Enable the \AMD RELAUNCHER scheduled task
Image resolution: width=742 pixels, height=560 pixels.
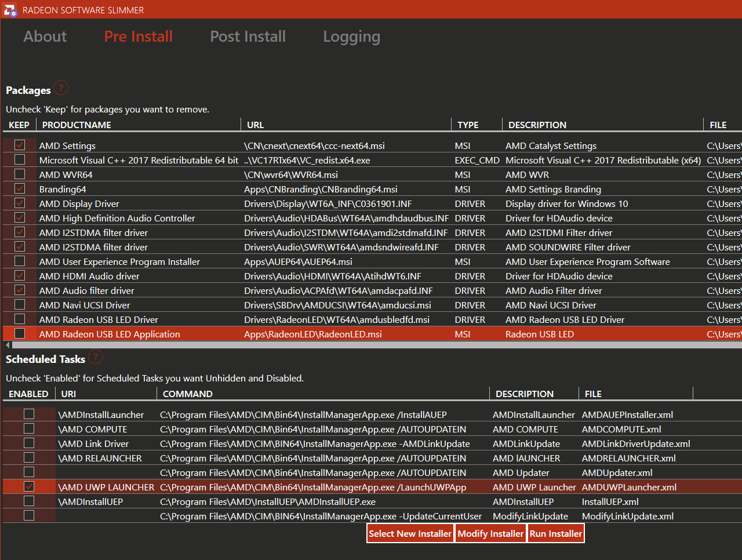29,457
